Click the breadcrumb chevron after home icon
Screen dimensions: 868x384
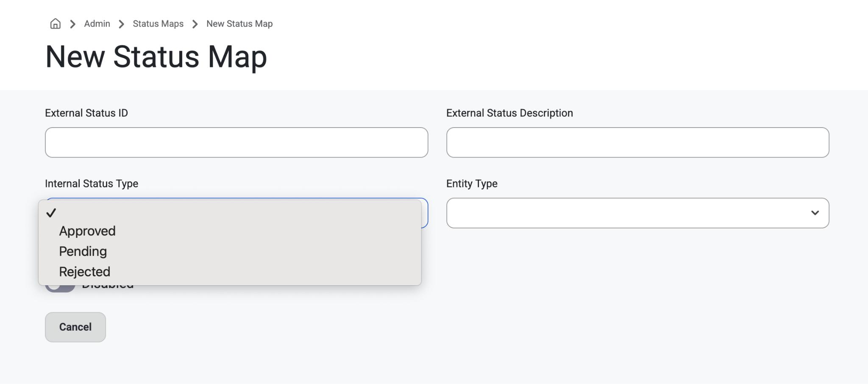click(72, 24)
